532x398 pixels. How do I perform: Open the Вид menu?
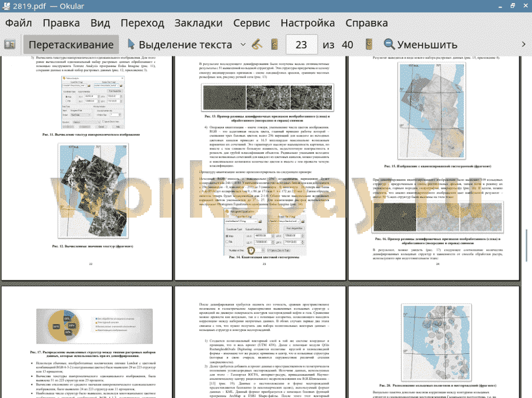tap(100, 23)
